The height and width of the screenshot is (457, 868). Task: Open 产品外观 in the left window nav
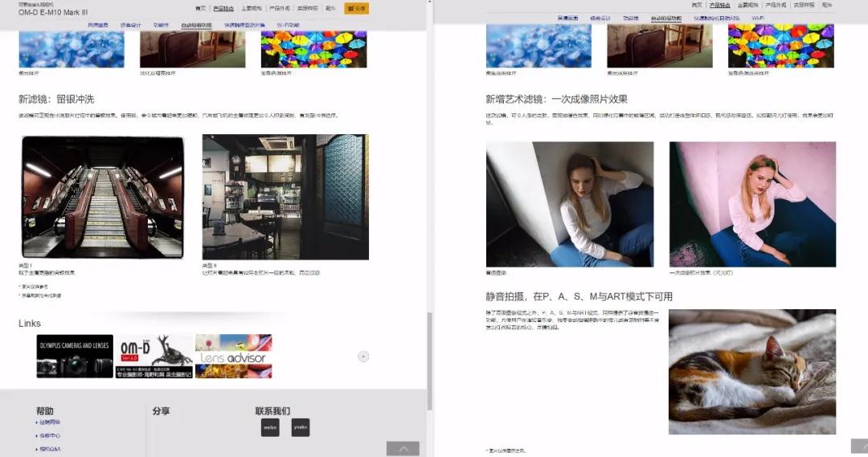280,8
